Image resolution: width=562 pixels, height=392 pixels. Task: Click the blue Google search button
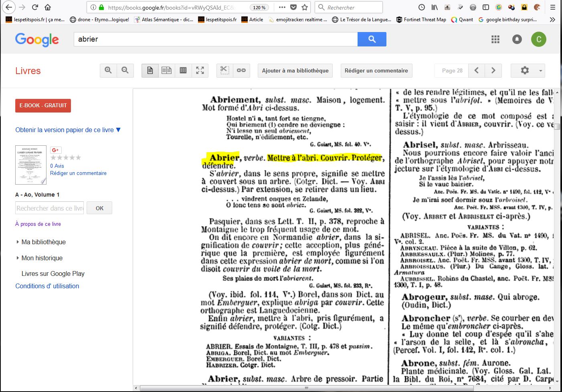pos(372,39)
